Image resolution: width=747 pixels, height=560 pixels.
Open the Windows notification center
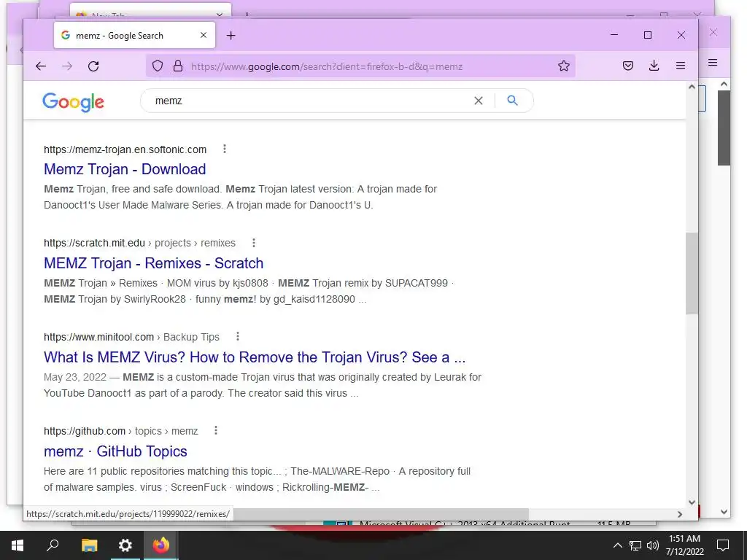coord(723,545)
